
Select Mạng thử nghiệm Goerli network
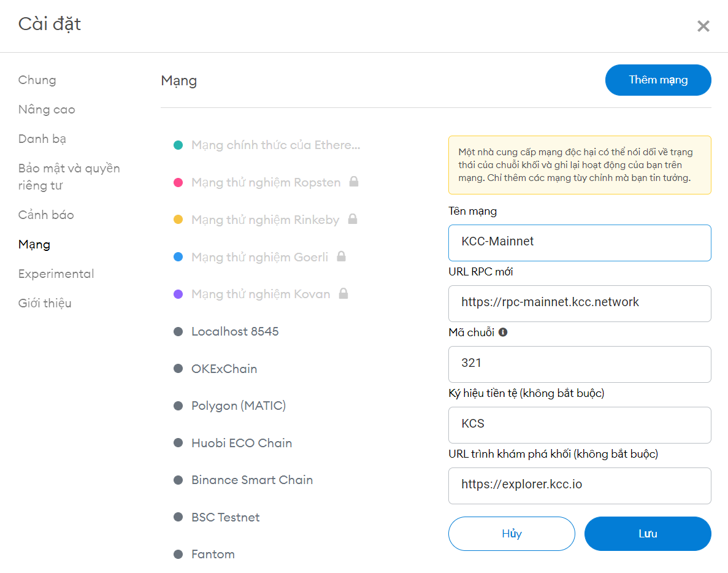260,257
